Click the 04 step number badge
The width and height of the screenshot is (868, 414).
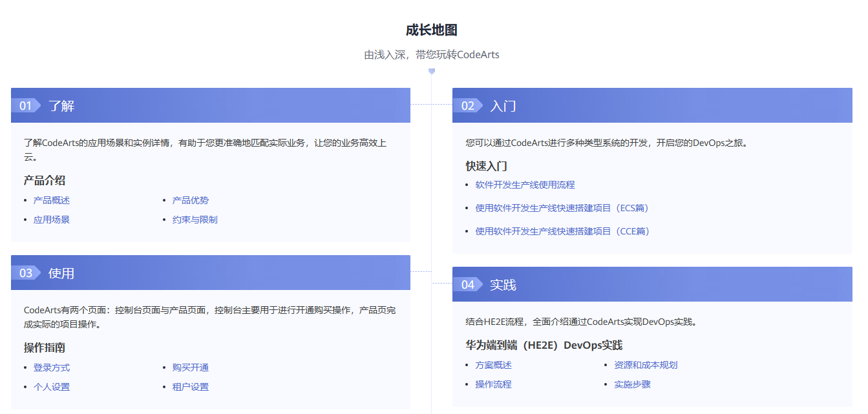(x=468, y=284)
